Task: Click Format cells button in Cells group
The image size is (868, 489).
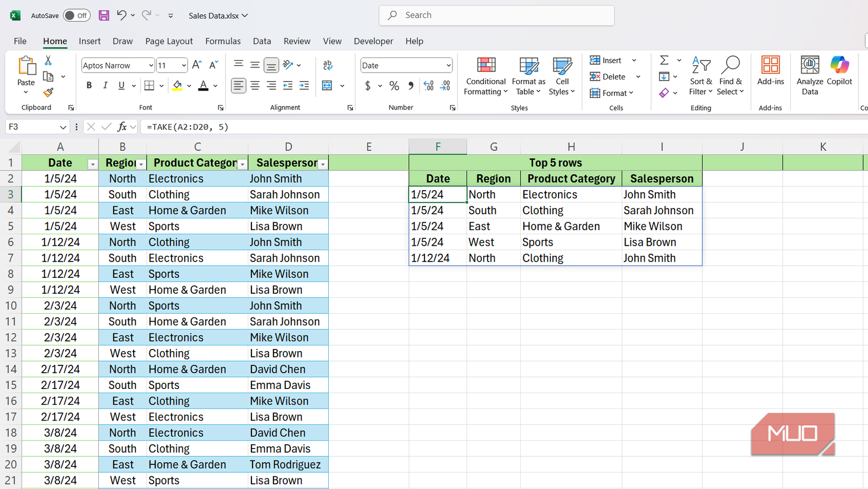Action: coord(611,93)
